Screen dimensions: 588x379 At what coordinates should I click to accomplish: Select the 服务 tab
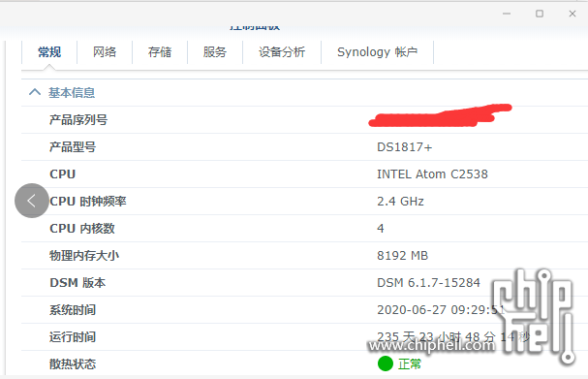pos(215,51)
